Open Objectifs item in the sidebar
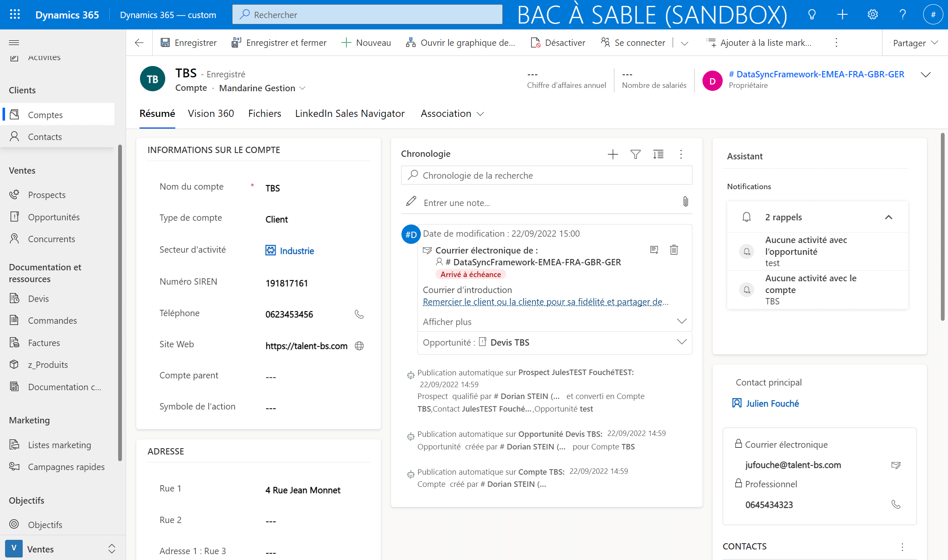The height and width of the screenshot is (560, 948). pos(58,525)
